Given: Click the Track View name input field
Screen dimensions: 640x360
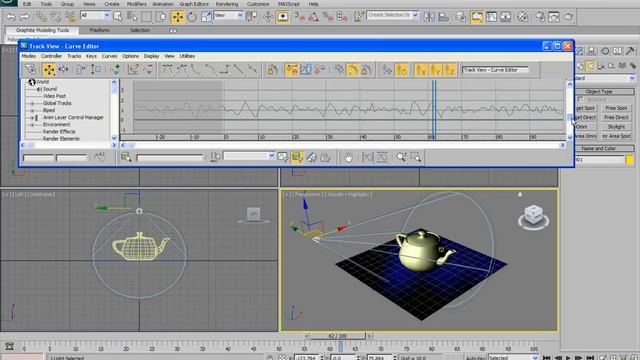Looking at the screenshot, I should tap(496, 70).
